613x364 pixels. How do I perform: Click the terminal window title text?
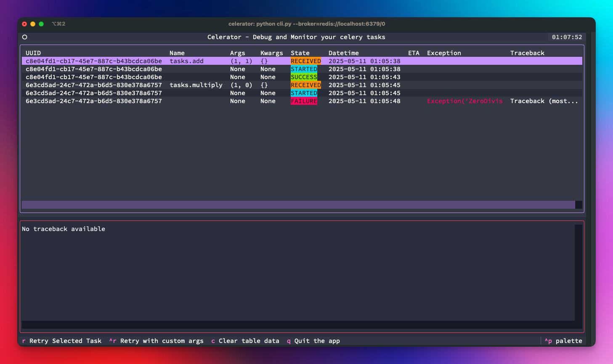click(307, 24)
